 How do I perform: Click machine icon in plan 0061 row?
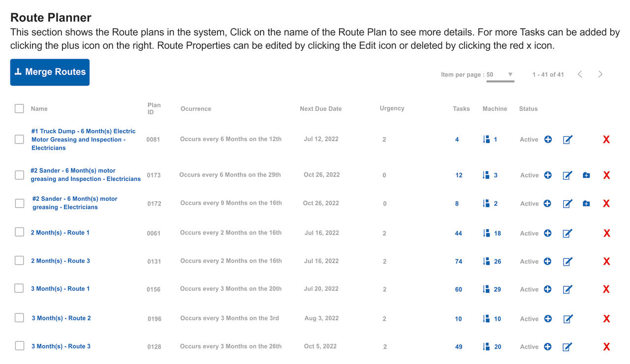486,233
